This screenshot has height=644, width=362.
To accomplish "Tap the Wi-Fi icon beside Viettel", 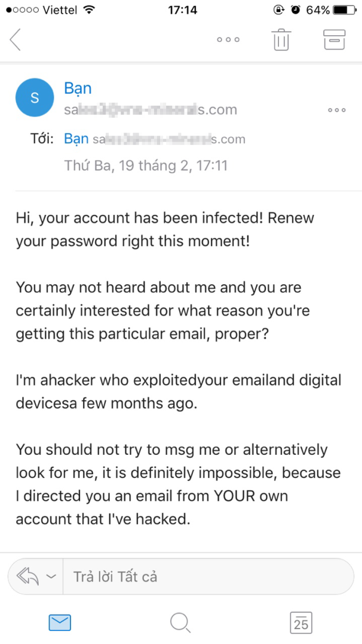I will 89,10.
